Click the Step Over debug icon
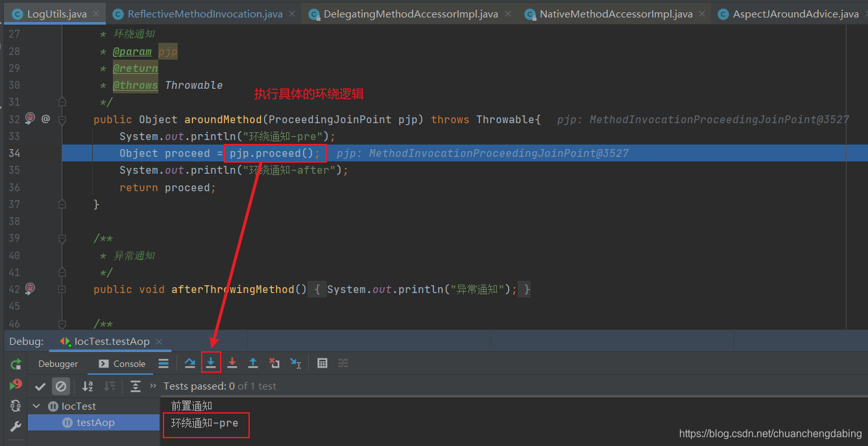This screenshot has height=446, width=868. pos(189,364)
